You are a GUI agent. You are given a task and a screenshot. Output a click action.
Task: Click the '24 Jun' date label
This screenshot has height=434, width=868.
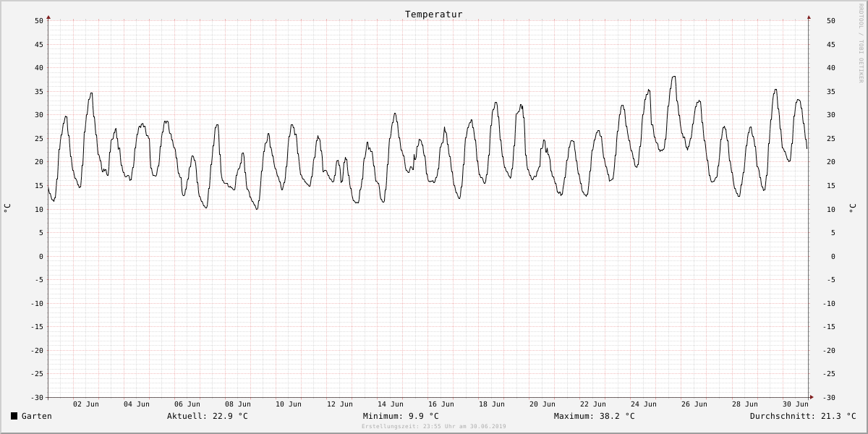point(644,404)
